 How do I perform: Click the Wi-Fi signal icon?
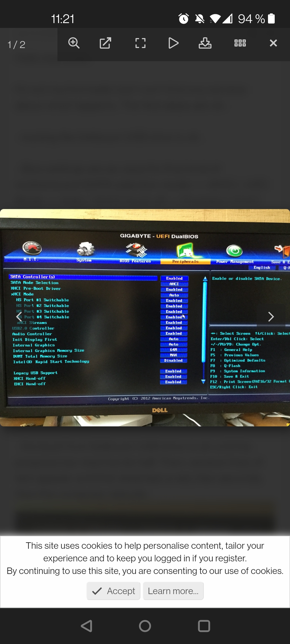[x=215, y=19]
